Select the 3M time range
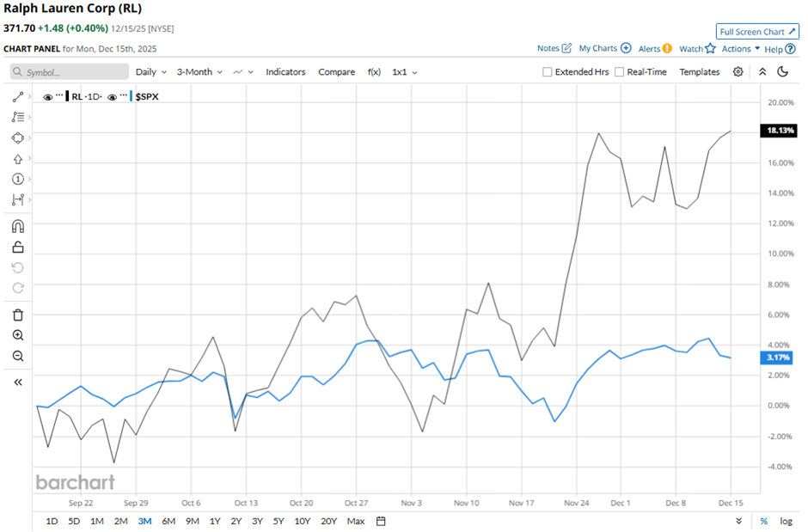Viewport: 808px width, 532px height. pos(144,521)
